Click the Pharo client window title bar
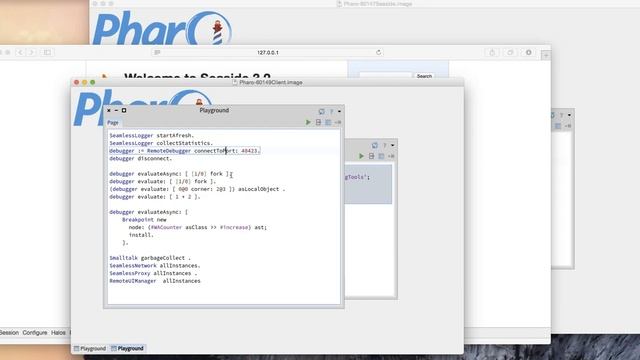 click(267, 82)
